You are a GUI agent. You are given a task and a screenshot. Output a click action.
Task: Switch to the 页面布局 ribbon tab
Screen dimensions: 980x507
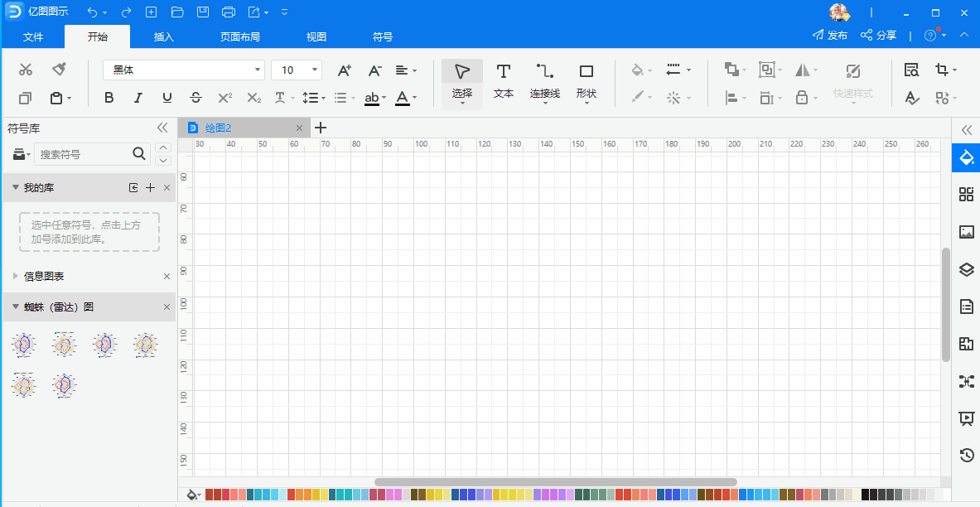coord(240,37)
